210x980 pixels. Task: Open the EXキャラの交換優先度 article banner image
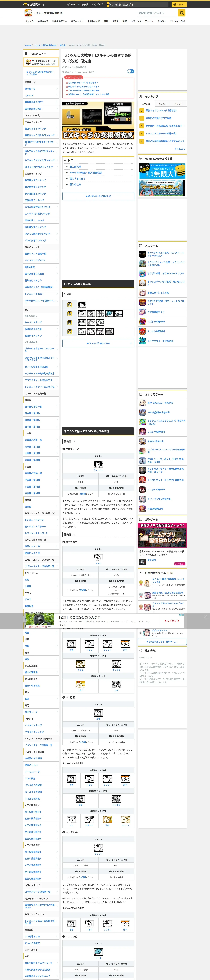pyautogui.click(x=98, y=121)
